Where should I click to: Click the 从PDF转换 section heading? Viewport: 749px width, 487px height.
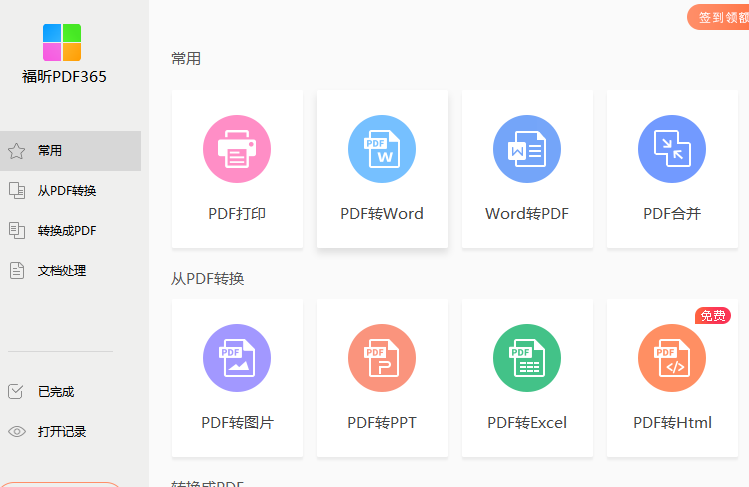click(x=207, y=278)
